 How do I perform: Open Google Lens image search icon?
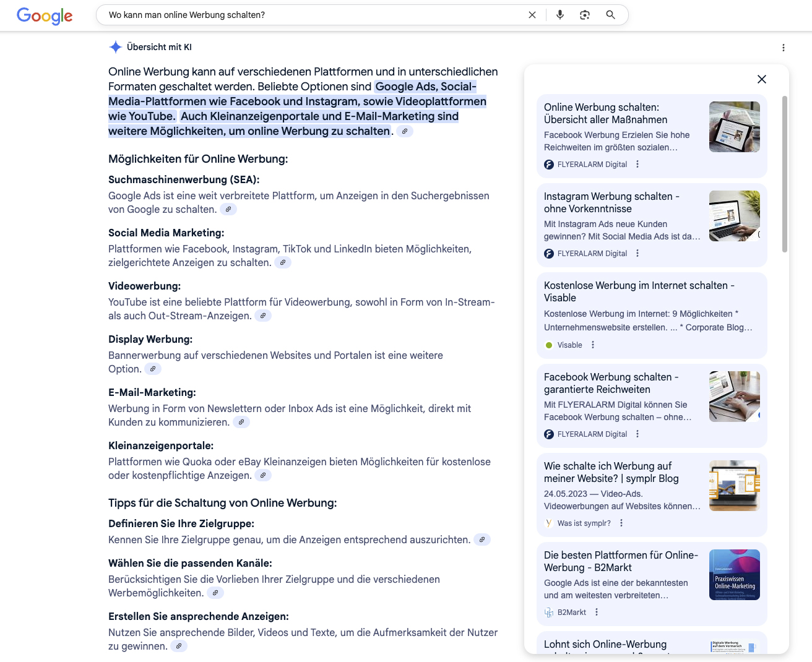point(585,15)
